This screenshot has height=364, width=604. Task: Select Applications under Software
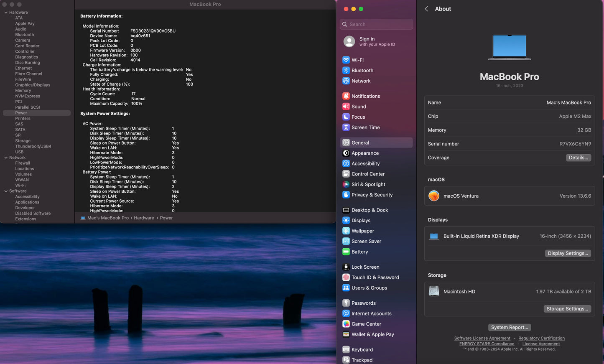point(27,202)
